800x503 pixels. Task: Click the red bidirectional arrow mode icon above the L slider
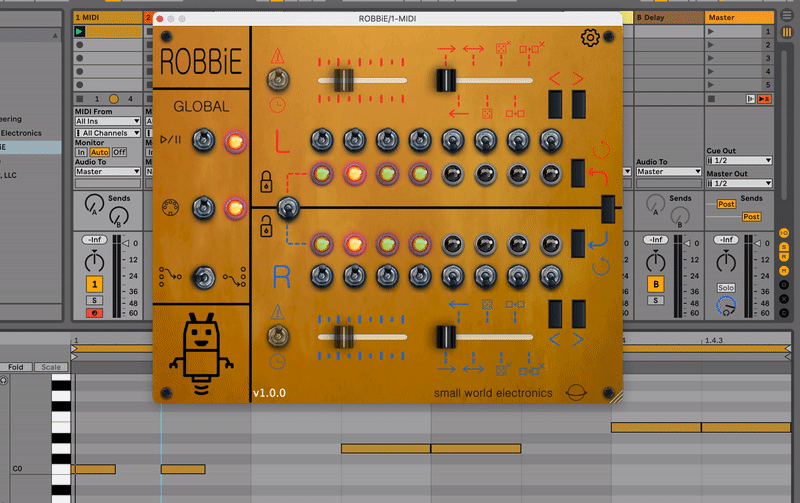click(x=473, y=49)
